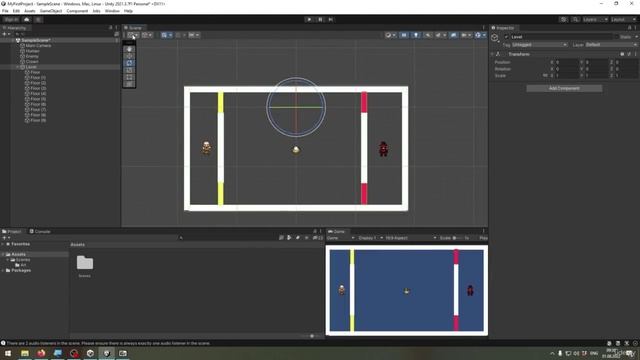Open the grid snapping increment dropdown
The width and height of the screenshot is (640, 360).
pyautogui.click(x=193, y=35)
